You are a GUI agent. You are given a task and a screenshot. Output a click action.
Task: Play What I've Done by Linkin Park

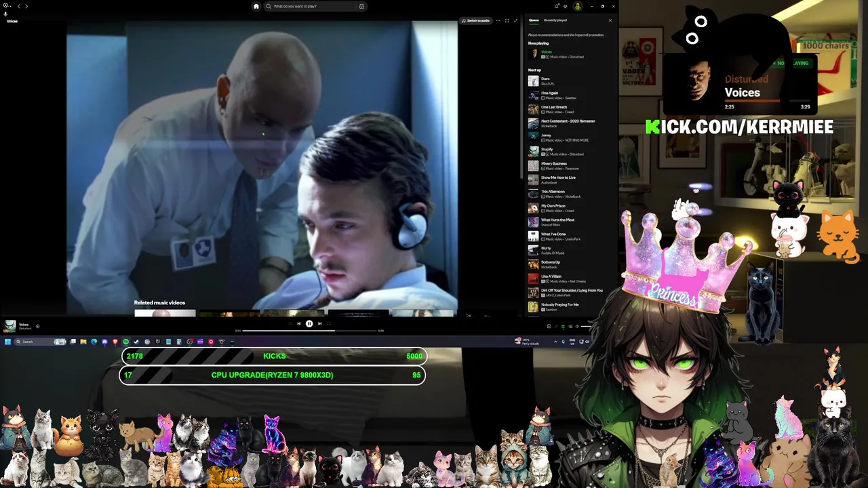[x=571, y=237]
